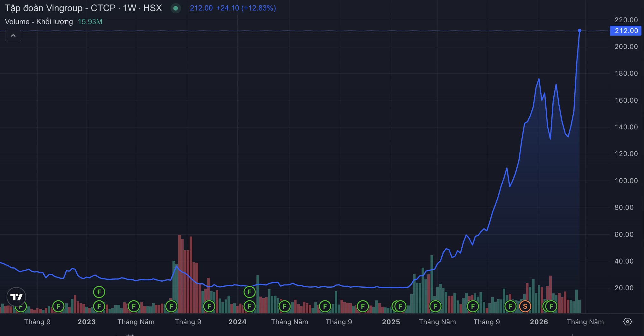Open F marker immediately left of S marker
The height and width of the screenshot is (336, 644).
(x=510, y=306)
